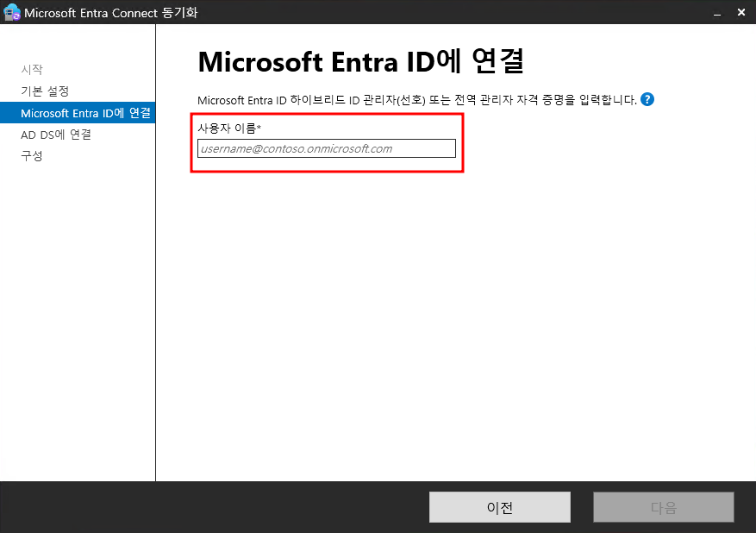The image size is (756, 533).
Task: Select 구성 step in sidebar
Action: point(32,156)
